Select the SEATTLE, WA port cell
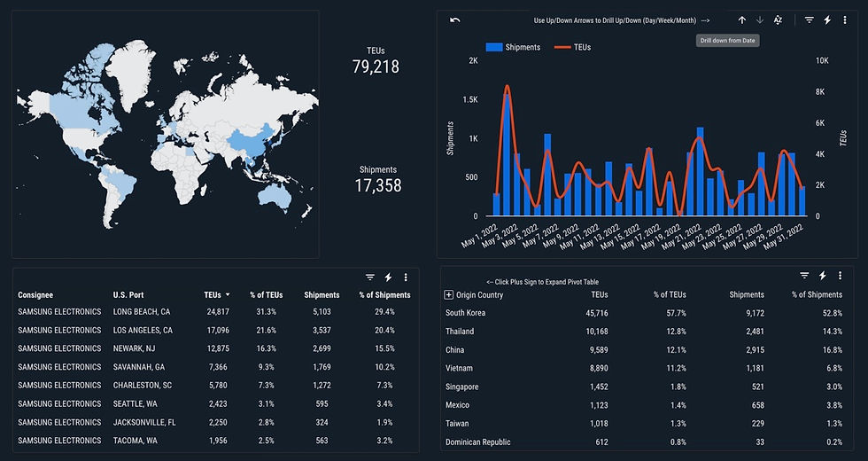This screenshot has height=461, width=868. (x=135, y=404)
